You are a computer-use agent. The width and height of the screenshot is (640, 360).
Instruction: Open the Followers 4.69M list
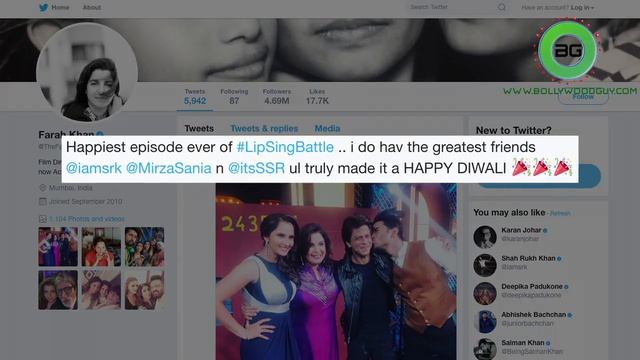tap(277, 97)
